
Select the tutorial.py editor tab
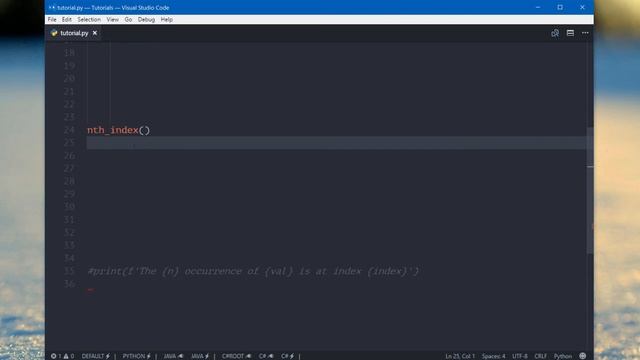[x=73, y=33]
